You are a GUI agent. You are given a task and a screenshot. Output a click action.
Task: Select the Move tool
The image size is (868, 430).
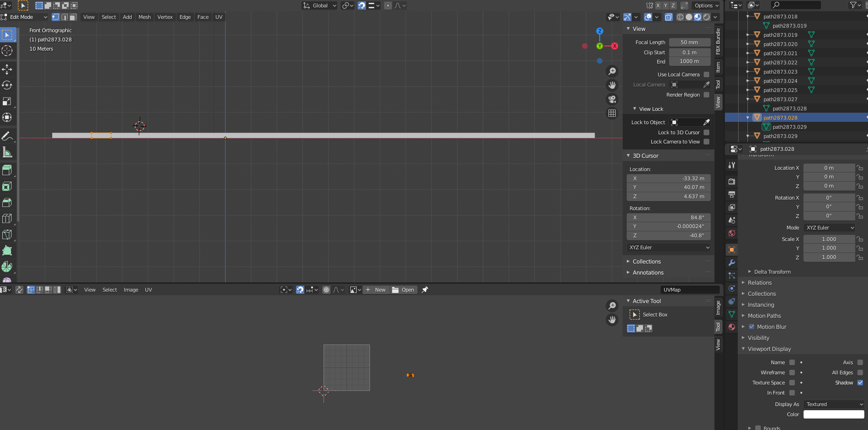click(7, 69)
